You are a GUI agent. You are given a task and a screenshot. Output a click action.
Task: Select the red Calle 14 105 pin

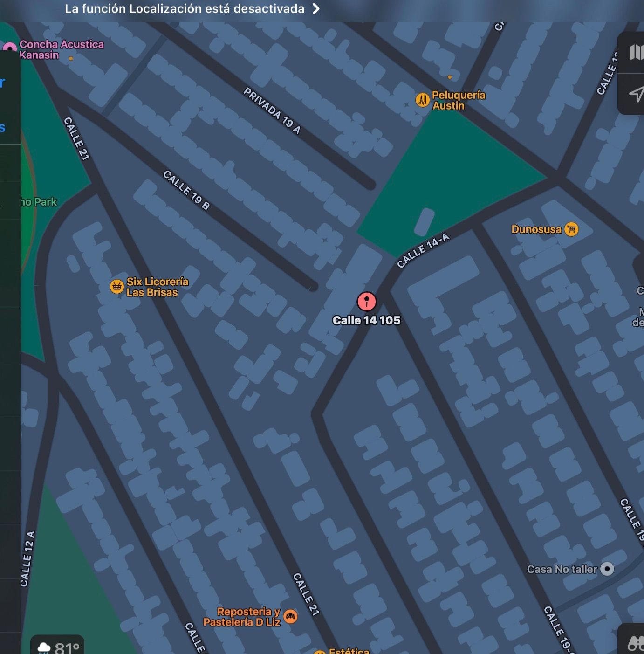coord(367,302)
